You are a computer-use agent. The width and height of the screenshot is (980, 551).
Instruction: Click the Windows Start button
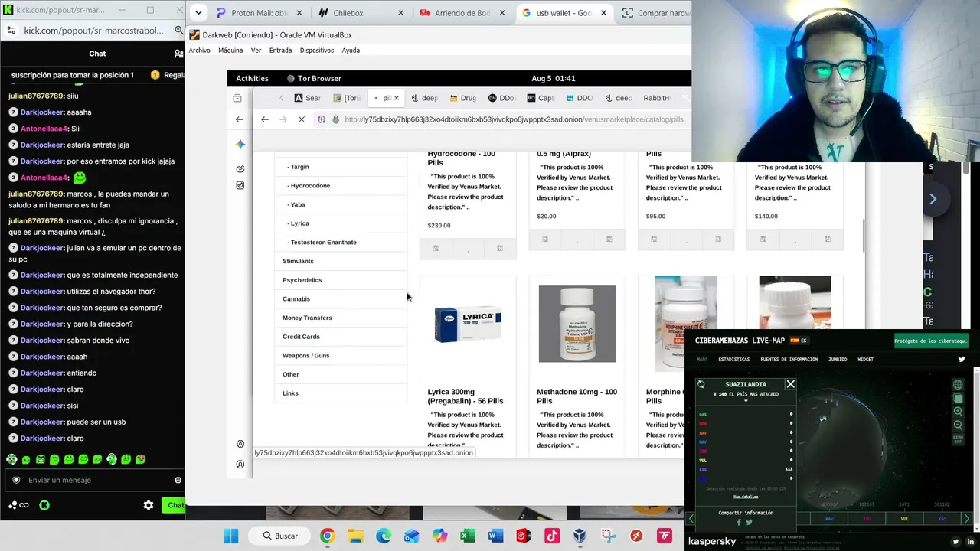230,536
